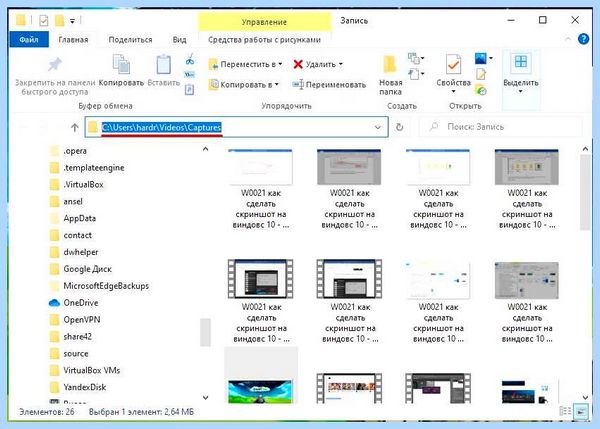
Task: Open the Свойства dropdown arrow
Action: pos(453,91)
